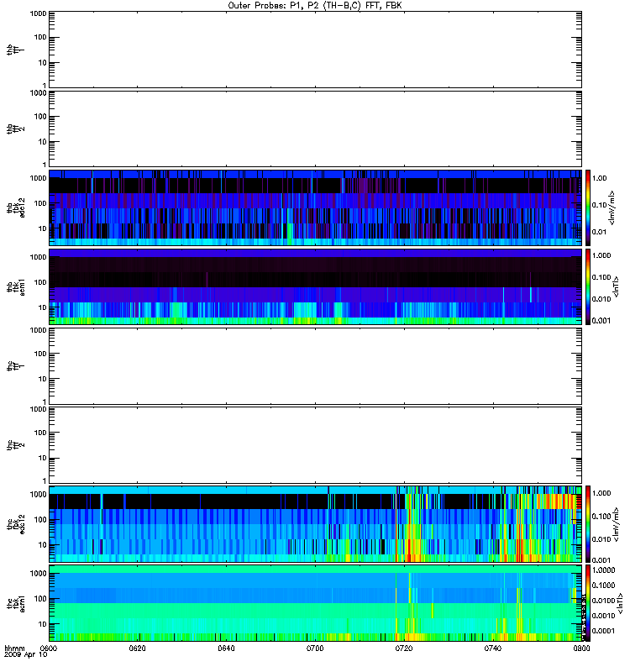Click the 0640 time axis label
This screenshot has width=630, height=672.
click(x=226, y=648)
